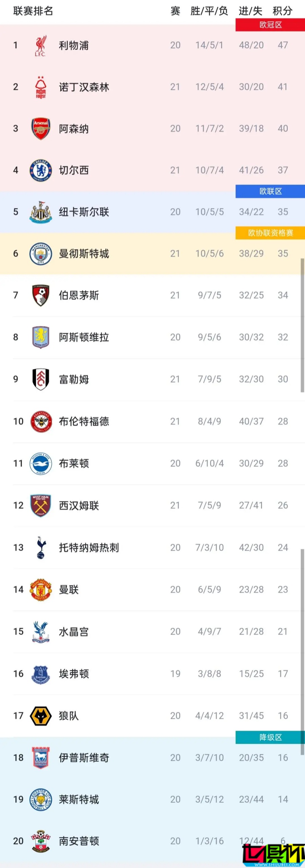Open the Manchester City crest
Screen dimensions: 305x868
[41, 254]
